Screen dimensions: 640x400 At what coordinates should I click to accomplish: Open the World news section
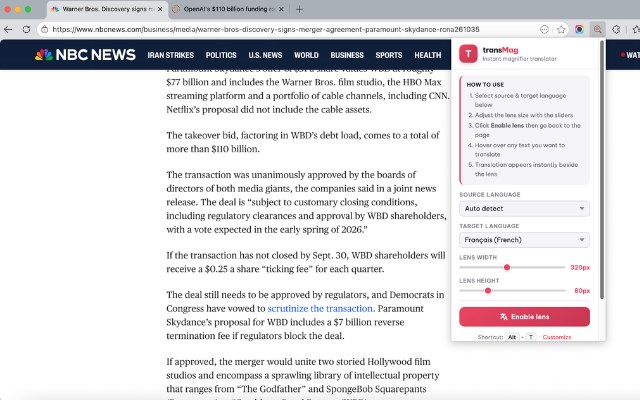tap(306, 55)
